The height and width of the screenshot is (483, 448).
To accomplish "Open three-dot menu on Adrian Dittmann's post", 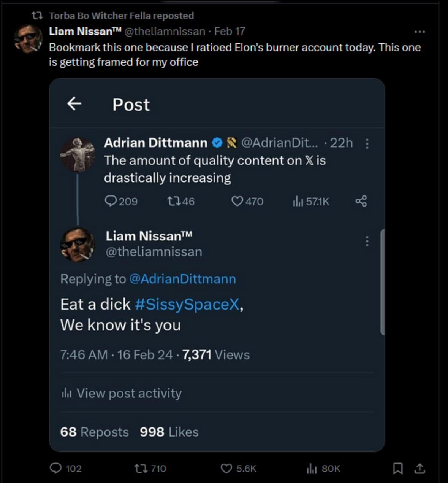I will click(367, 144).
